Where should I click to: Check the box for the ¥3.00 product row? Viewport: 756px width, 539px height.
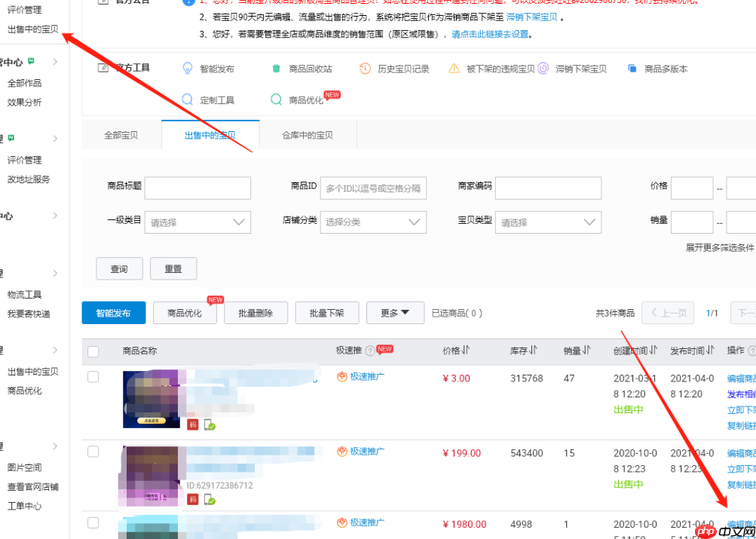pyautogui.click(x=93, y=377)
